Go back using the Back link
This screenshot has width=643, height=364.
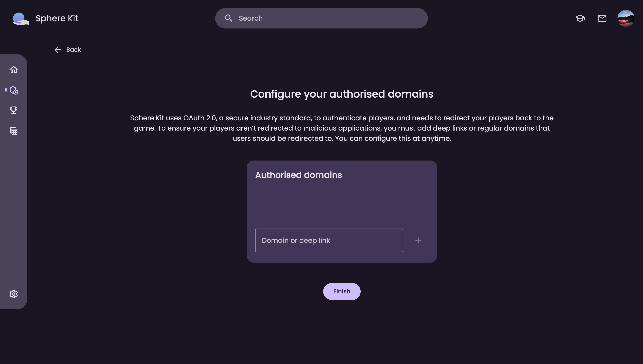(x=74, y=50)
